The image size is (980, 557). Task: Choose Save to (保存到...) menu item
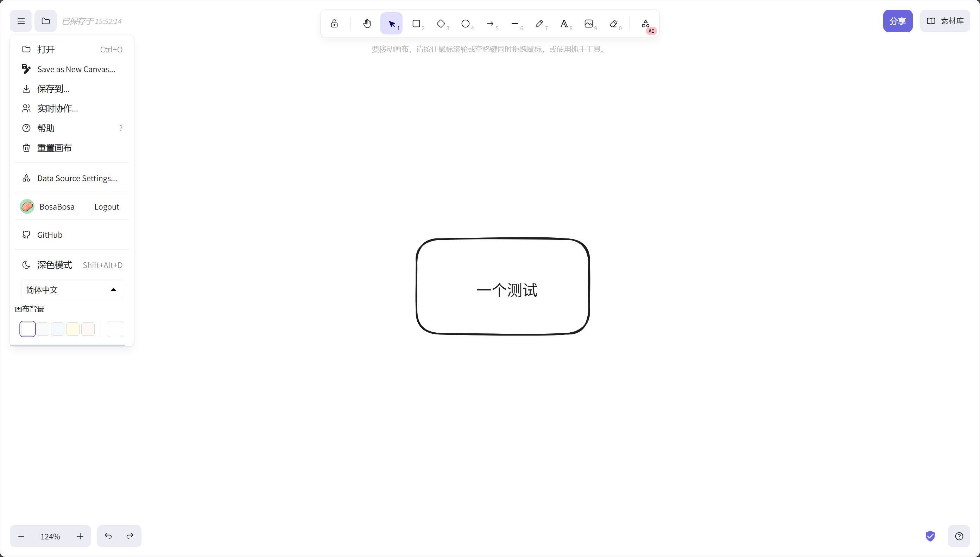72,89
